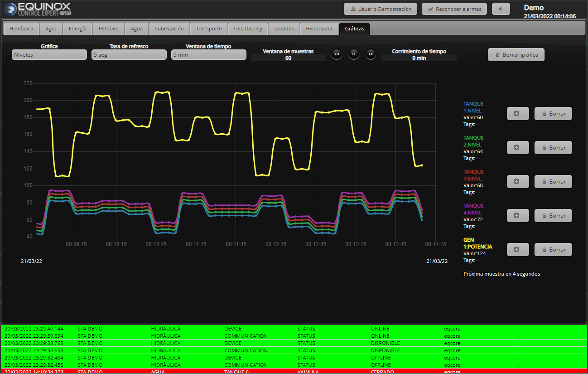Open Ventana de tiempo dropdown
This screenshot has width=588, height=374.
(209, 55)
